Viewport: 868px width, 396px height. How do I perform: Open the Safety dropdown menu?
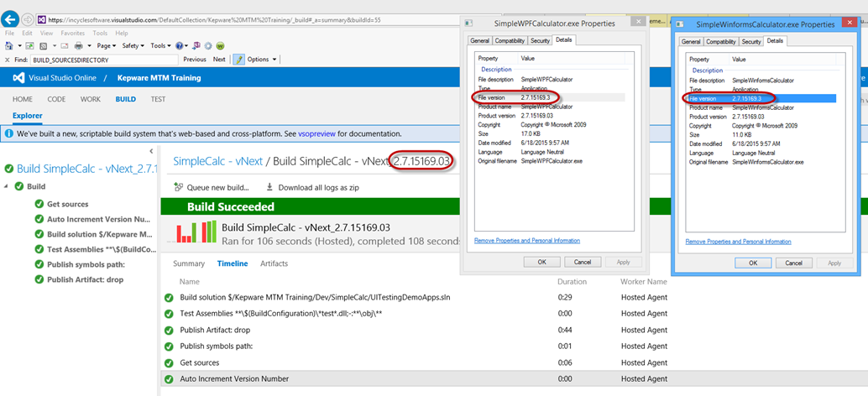tap(133, 46)
